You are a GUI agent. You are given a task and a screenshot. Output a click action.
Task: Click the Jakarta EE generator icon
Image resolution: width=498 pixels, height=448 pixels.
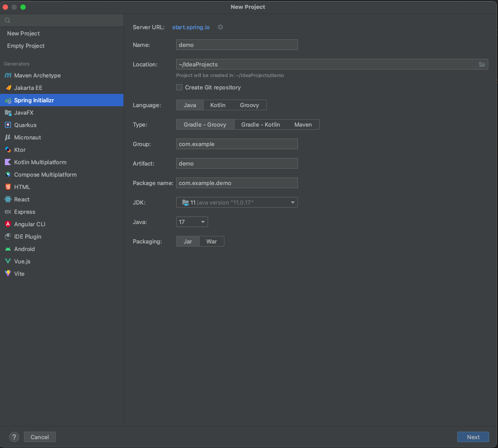(8, 88)
